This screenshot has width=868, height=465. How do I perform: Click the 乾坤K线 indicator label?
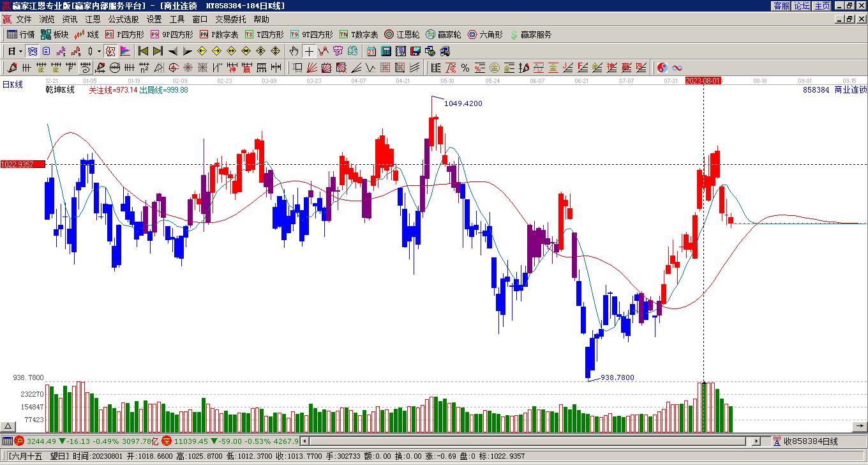point(60,90)
